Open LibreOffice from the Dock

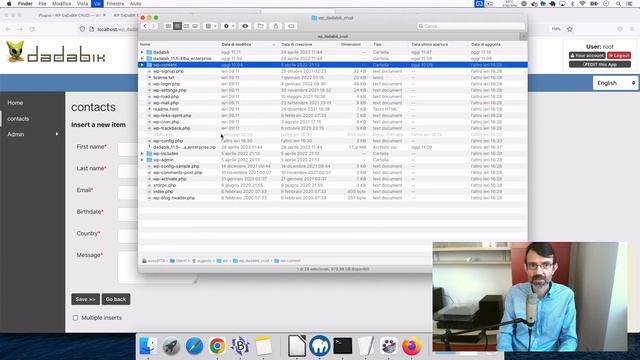pyautogui.click(x=297, y=346)
